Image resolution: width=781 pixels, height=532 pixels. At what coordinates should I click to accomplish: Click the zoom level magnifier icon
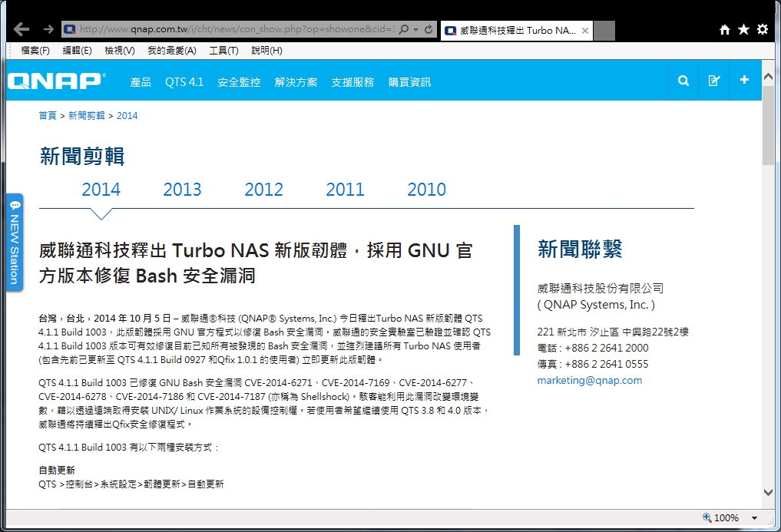[707, 517]
